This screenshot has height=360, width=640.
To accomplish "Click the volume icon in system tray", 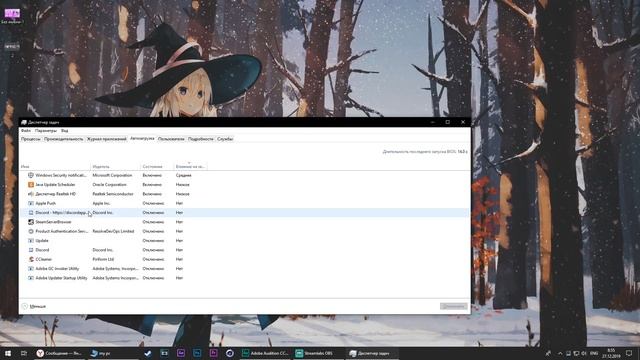I will tap(584, 353).
